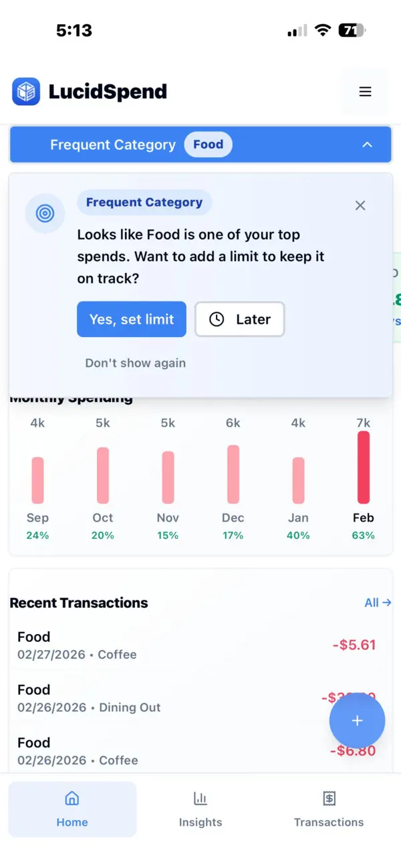
Task: Select the Food pill in the banner
Action: (208, 144)
